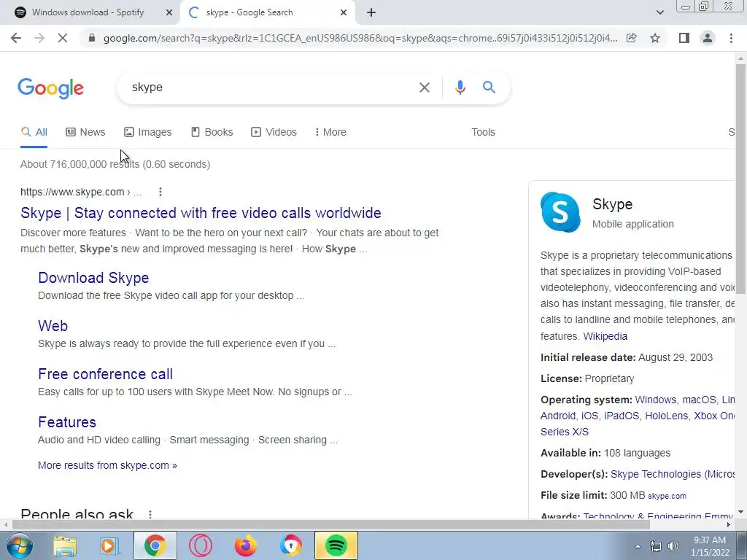
Task: Launch Firefox from the taskbar
Action: click(x=245, y=545)
